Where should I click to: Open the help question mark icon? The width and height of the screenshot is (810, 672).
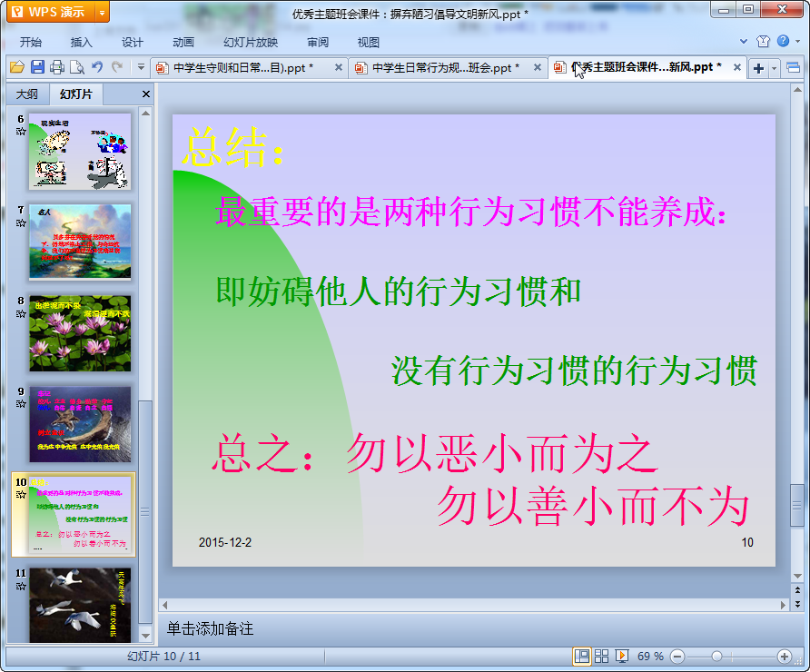tap(783, 41)
